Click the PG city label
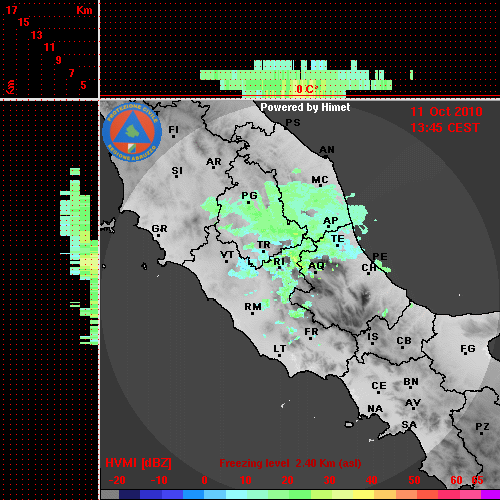Screen dimensions: 500x500 (x=249, y=196)
